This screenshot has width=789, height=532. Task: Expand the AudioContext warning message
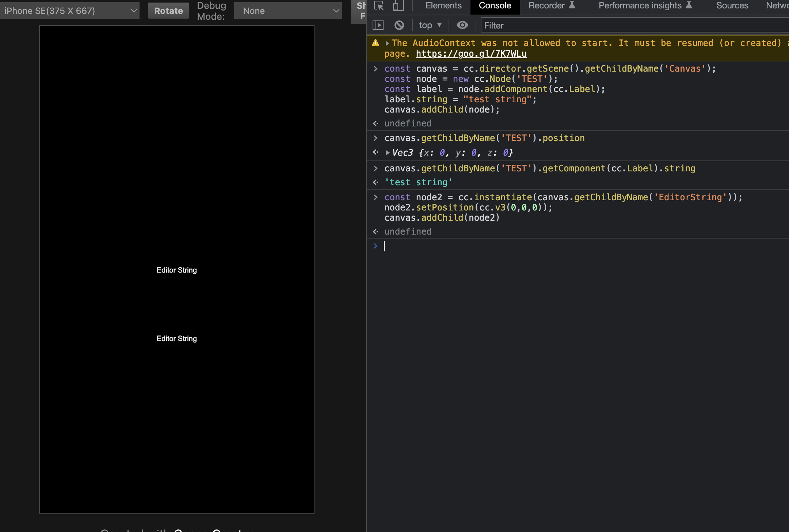387,43
